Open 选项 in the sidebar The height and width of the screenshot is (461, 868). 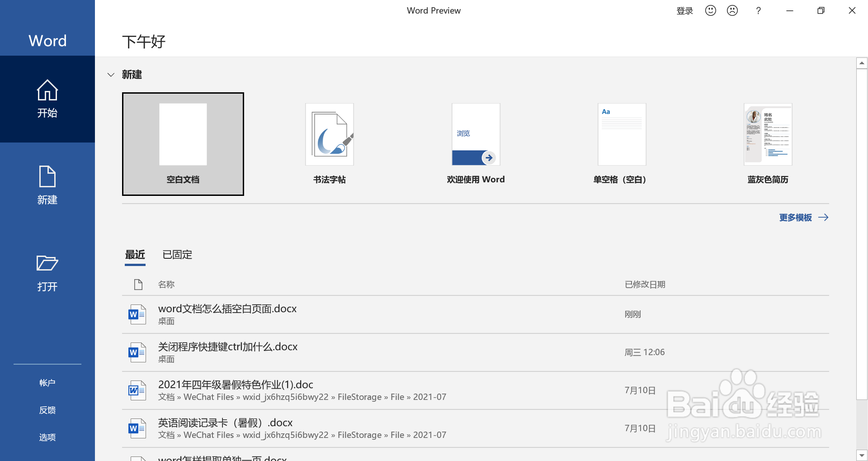[x=47, y=437]
